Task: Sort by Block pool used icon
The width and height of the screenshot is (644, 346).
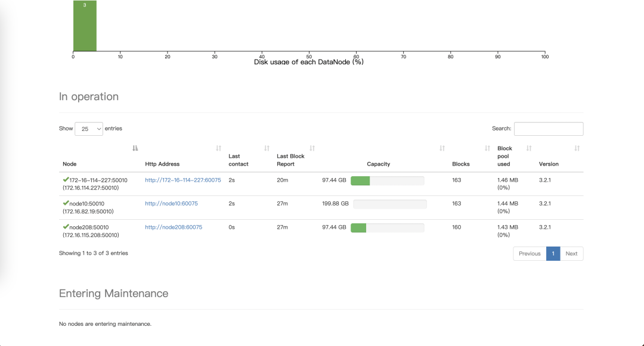Action: coord(529,148)
